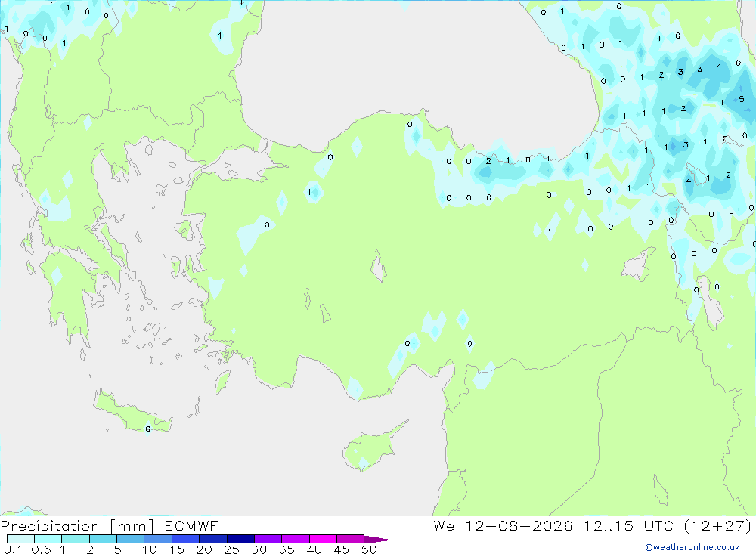The image size is (756, 554).
Task: Choose the 25–30 mm navy legend swatch
Action: (240, 539)
